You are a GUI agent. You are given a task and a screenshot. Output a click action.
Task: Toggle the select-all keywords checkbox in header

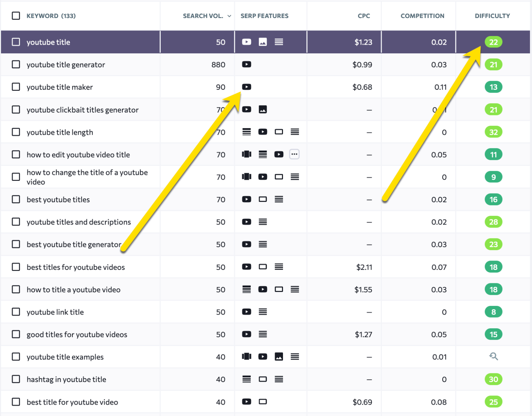click(16, 16)
